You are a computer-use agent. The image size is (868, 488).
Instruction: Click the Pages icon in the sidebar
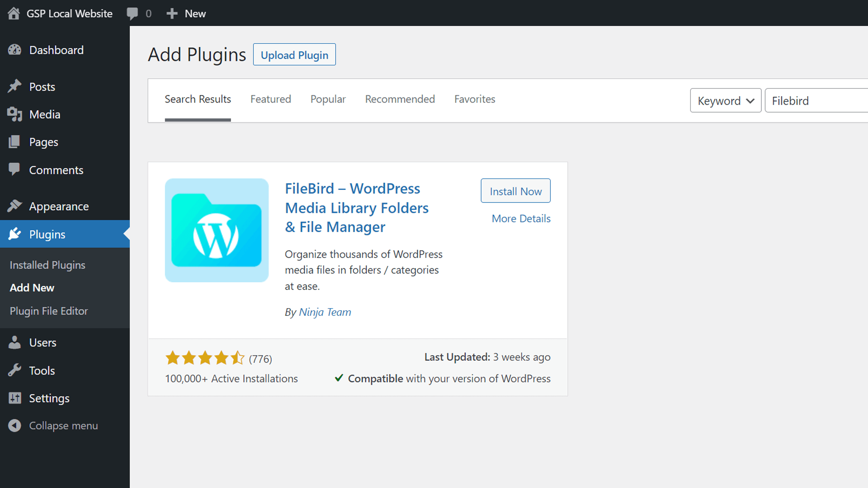click(x=15, y=142)
